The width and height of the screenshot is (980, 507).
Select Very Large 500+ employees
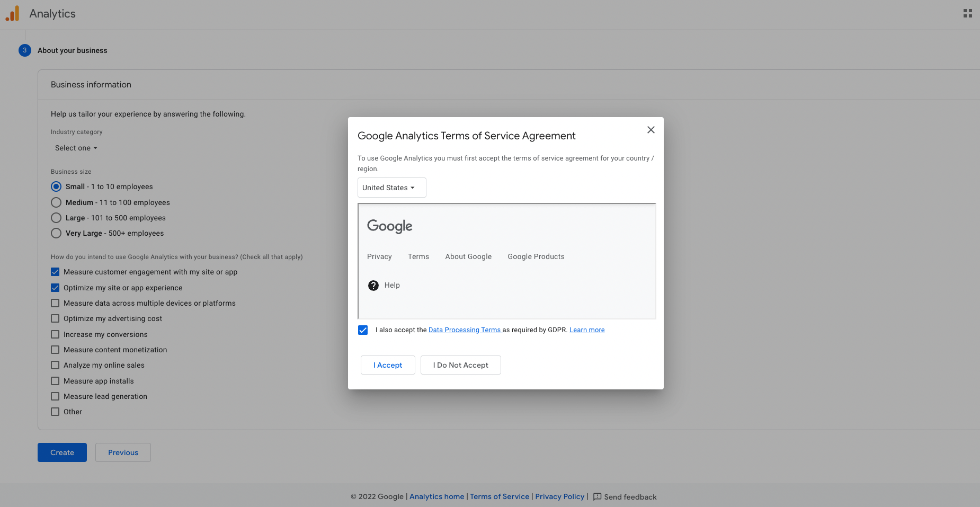point(56,233)
